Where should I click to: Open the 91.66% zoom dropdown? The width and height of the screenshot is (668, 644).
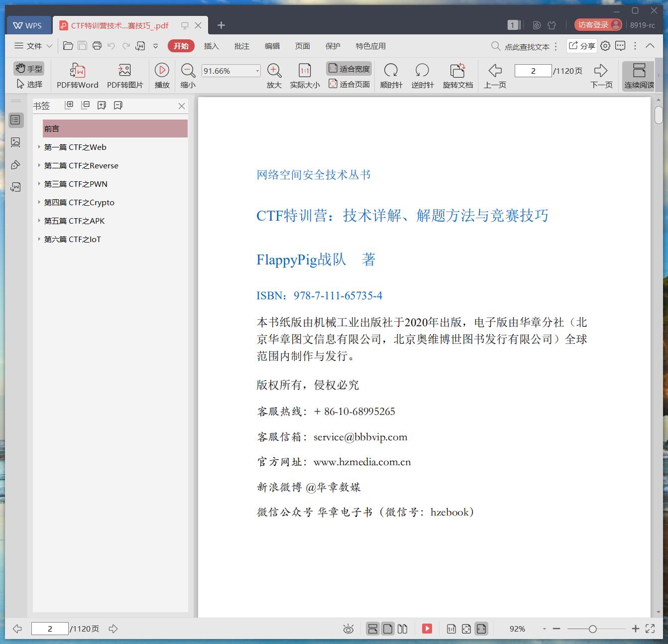point(257,71)
